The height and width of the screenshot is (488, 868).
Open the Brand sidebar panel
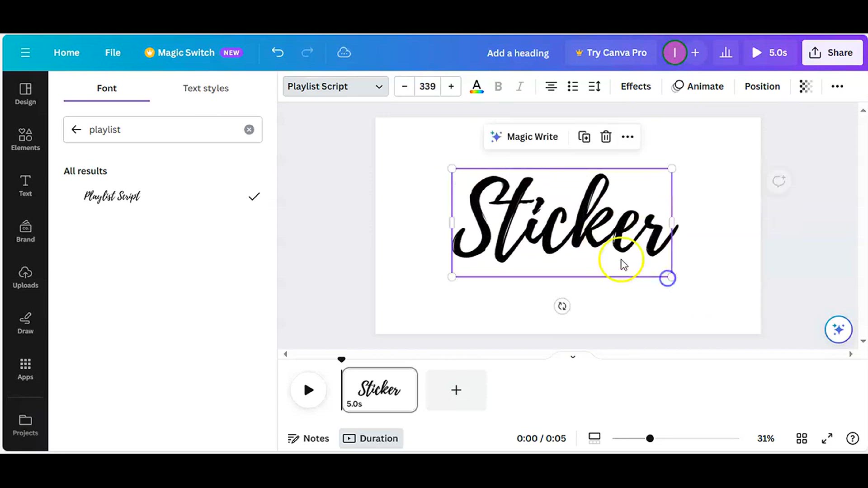coord(25,231)
